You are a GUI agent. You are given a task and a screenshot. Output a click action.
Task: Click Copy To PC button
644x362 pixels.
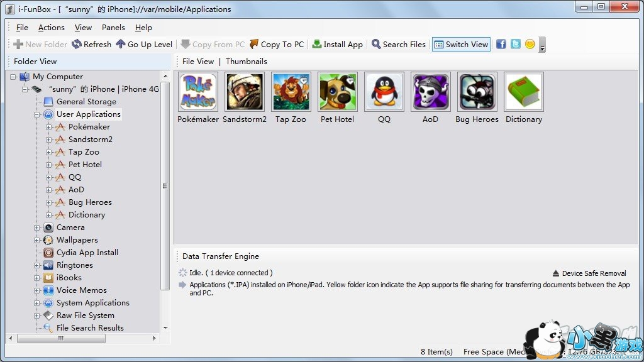pyautogui.click(x=277, y=44)
